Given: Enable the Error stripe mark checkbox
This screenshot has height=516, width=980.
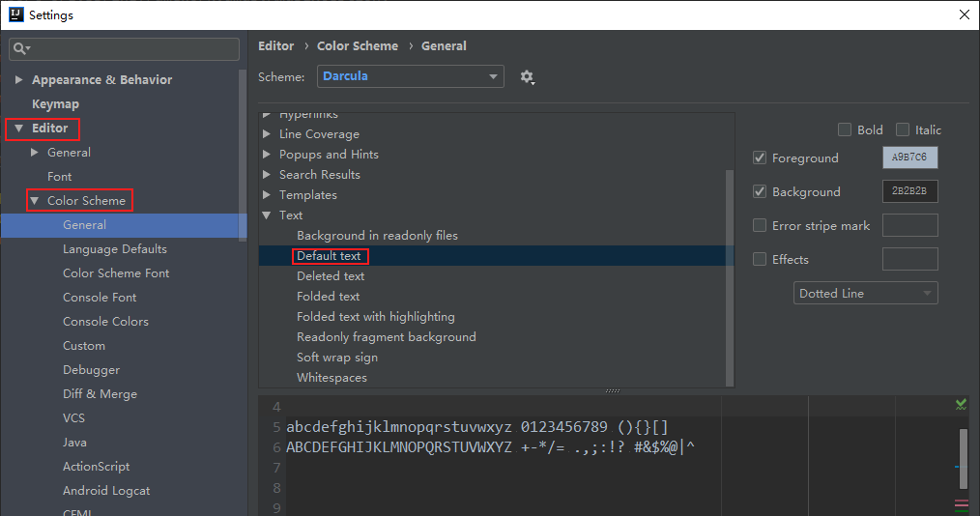Looking at the screenshot, I should [760, 225].
